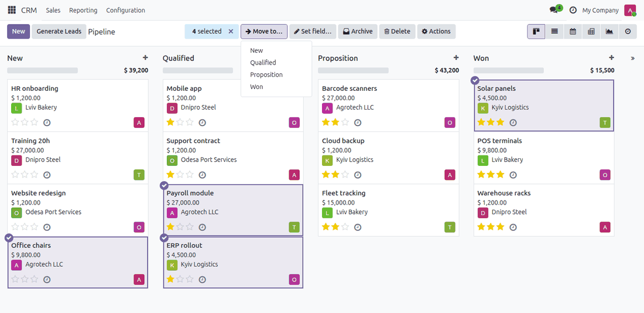Open activity clock on Website redesign card
This screenshot has width=644, height=313.
coord(47,227)
